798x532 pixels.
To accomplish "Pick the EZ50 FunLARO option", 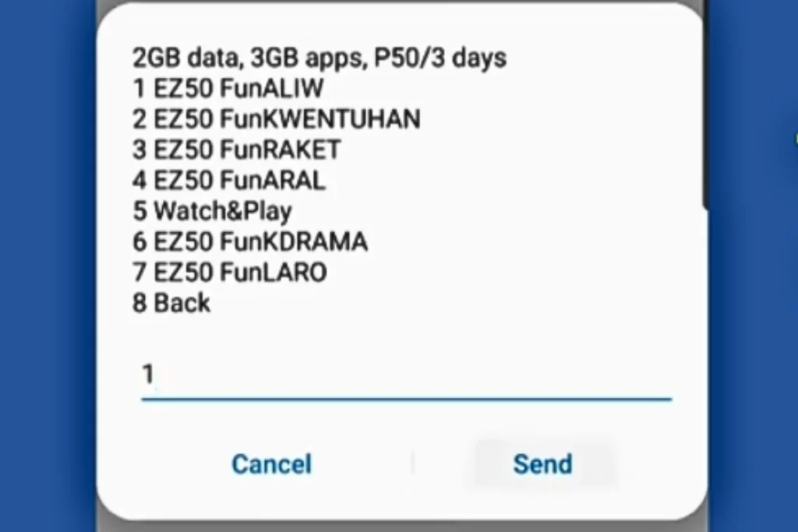I will (229, 272).
